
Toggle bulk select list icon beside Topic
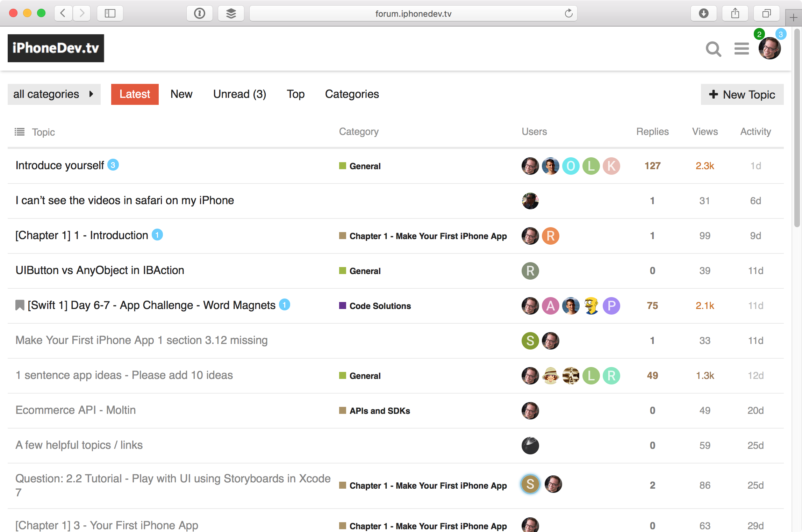coord(20,132)
